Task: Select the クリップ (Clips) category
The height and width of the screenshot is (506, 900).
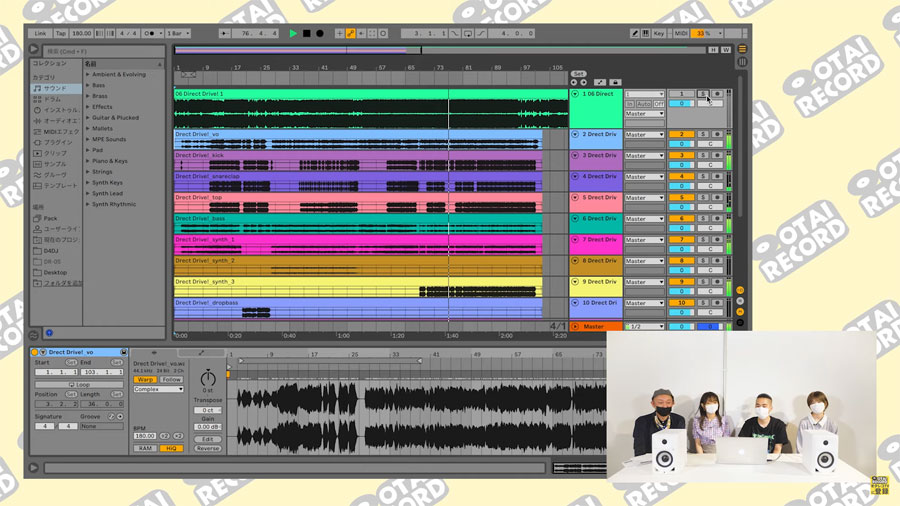Action: tap(55, 153)
